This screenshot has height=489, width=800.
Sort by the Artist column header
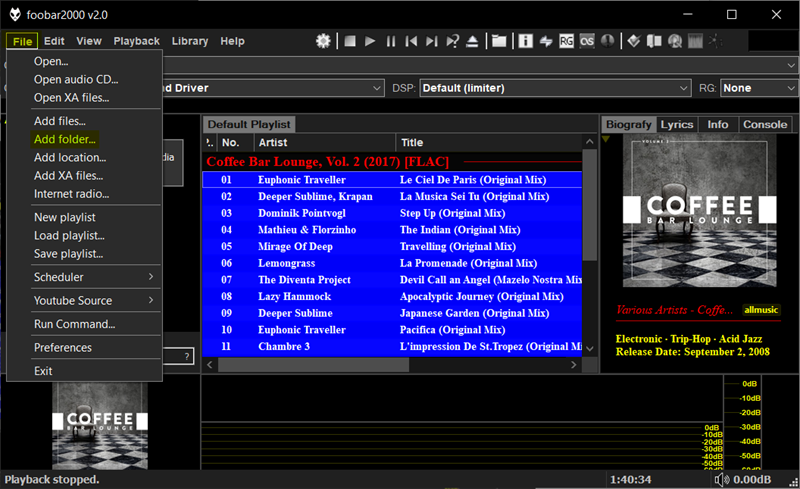[325, 142]
